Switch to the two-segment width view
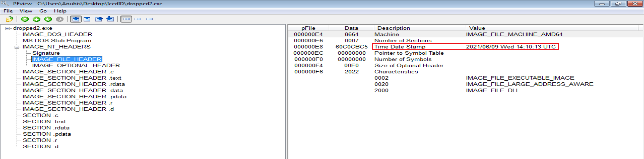Screen dimensions: 644x159 pyautogui.click(x=138, y=19)
